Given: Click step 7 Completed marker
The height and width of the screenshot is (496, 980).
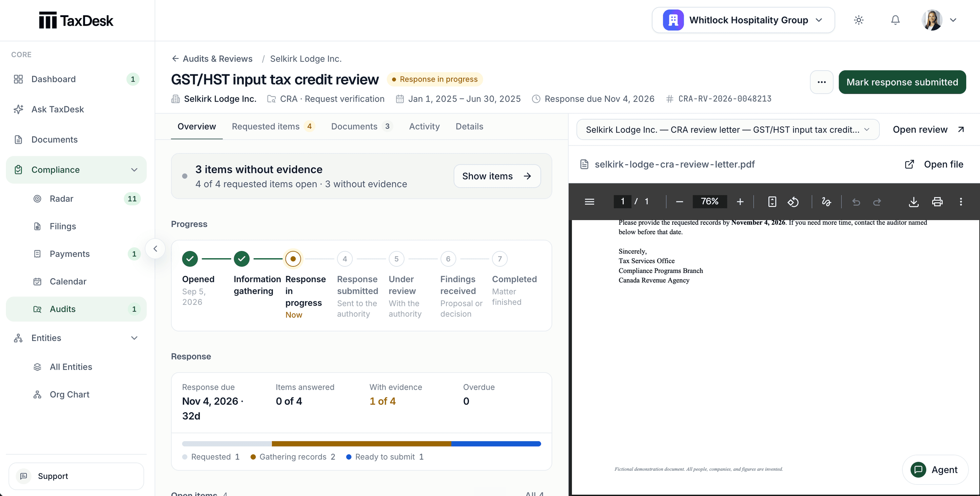Looking at the screenshot, I should click(x=500, y=259).
